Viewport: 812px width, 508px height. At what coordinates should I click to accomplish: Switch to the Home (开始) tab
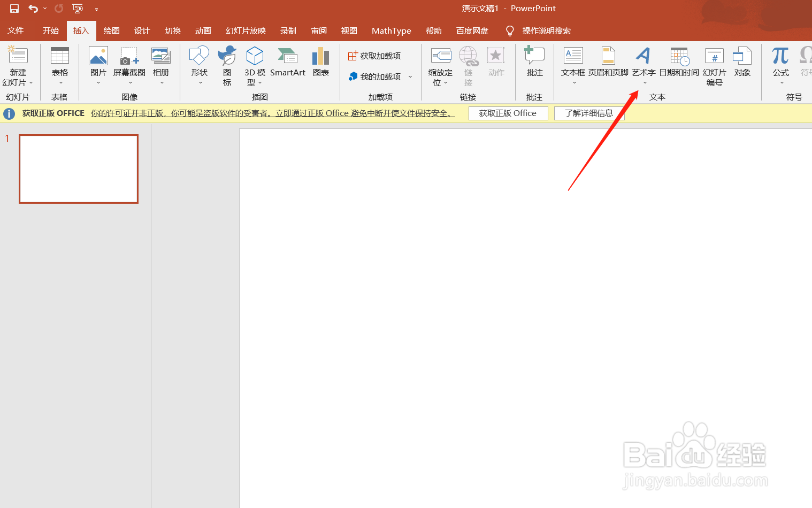pyautogui.click(x=51, y=31)
